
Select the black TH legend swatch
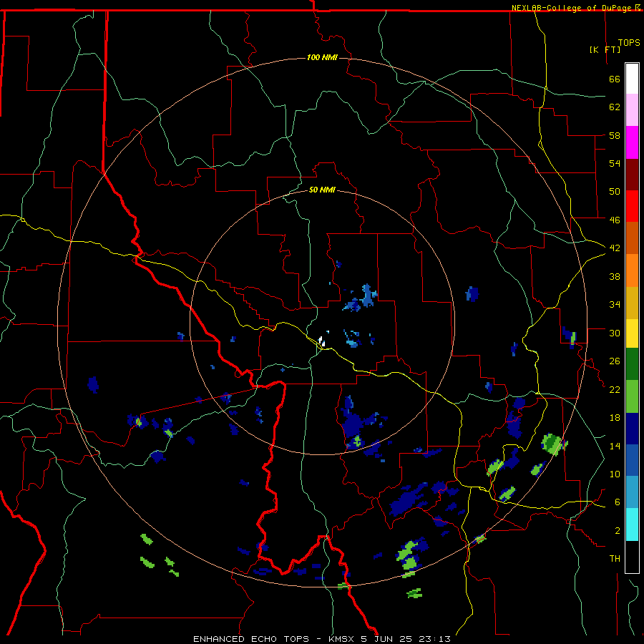tap(632, 557)
